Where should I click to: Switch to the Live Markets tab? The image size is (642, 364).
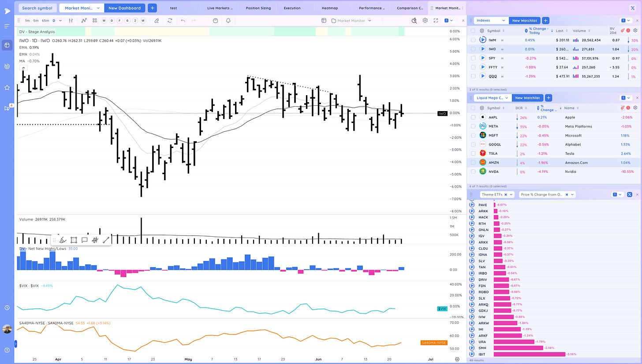220,8
